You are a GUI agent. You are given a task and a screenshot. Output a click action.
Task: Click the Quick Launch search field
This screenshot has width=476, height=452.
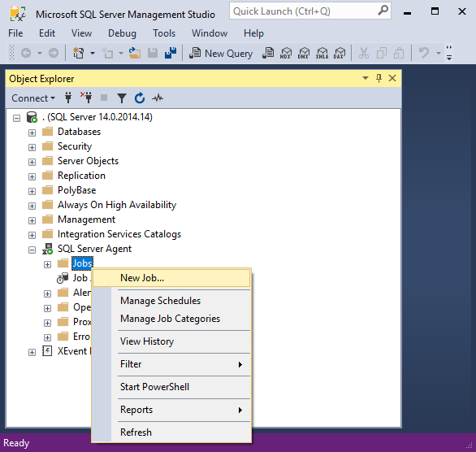(x=310, y=11)
